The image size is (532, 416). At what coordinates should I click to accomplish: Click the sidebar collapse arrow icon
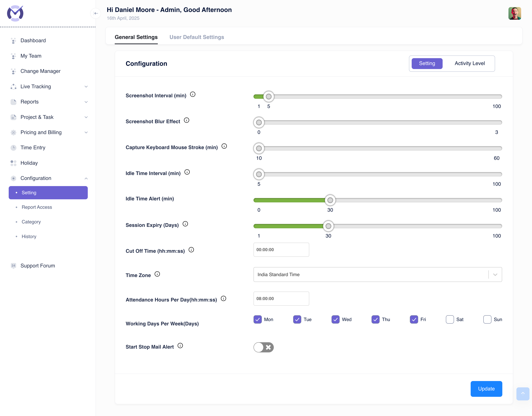click(96, 13)
